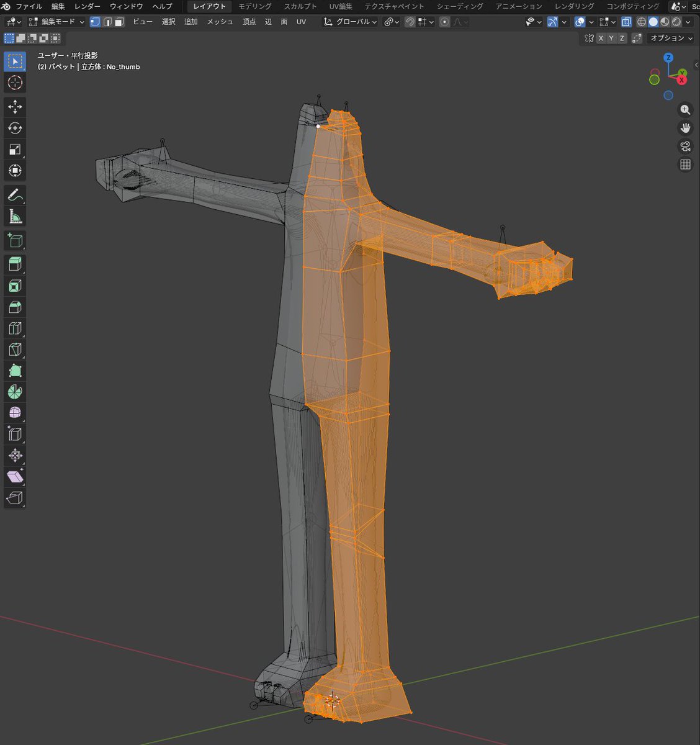Select the Move tool

pos(15,107)
